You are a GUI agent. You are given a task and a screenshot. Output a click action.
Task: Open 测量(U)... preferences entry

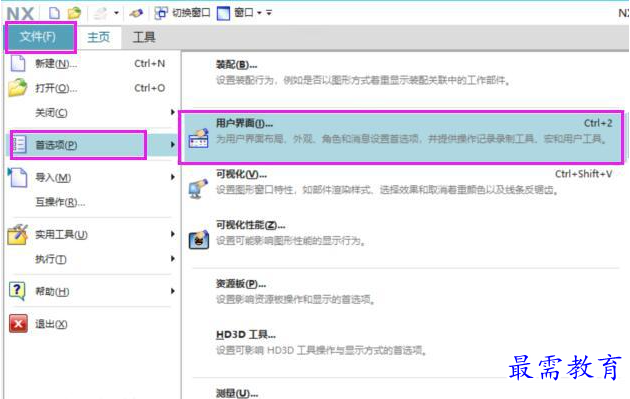tap(237, 393)
